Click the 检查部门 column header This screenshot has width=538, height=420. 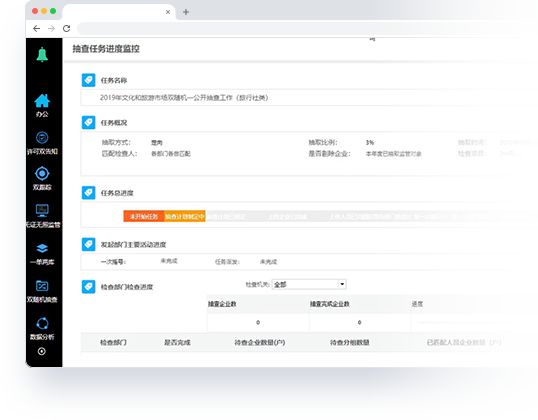pyautogui.click(x=113, y=342)
